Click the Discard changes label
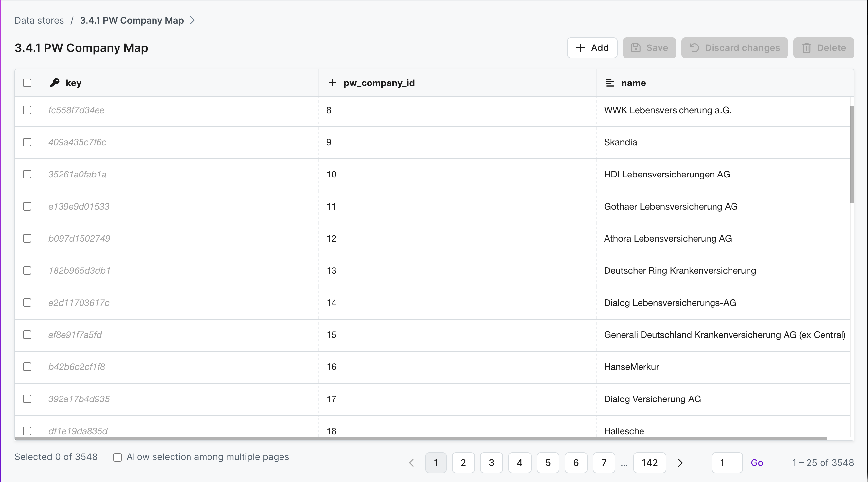The image size is (868, 482). 742,48
